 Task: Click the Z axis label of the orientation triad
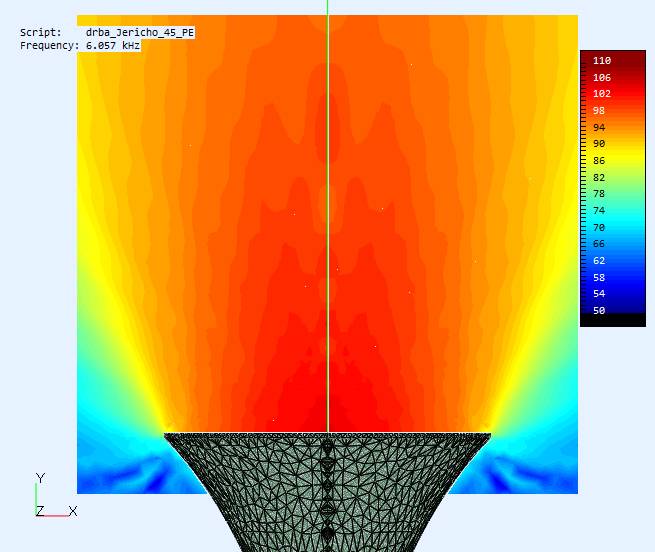click(40, 511)
